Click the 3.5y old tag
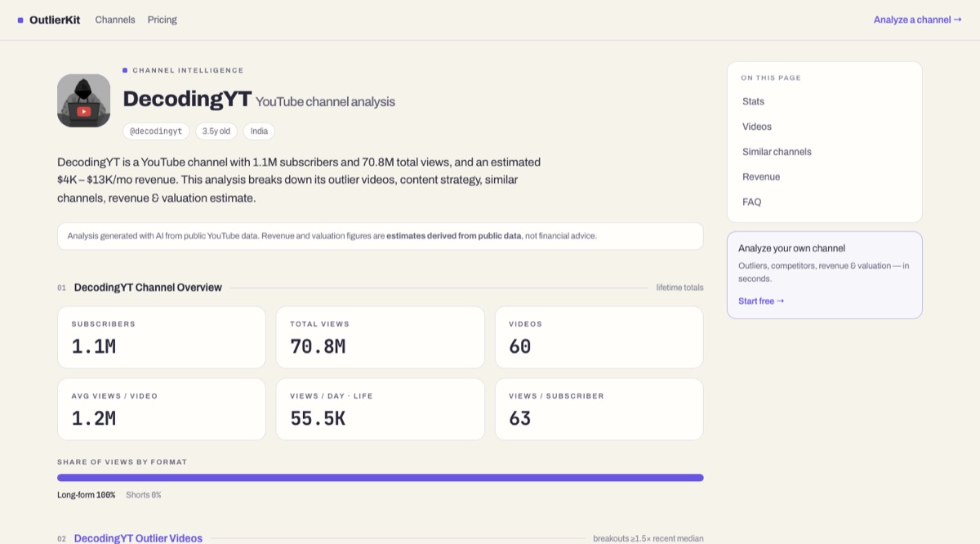 coord(216,131)
